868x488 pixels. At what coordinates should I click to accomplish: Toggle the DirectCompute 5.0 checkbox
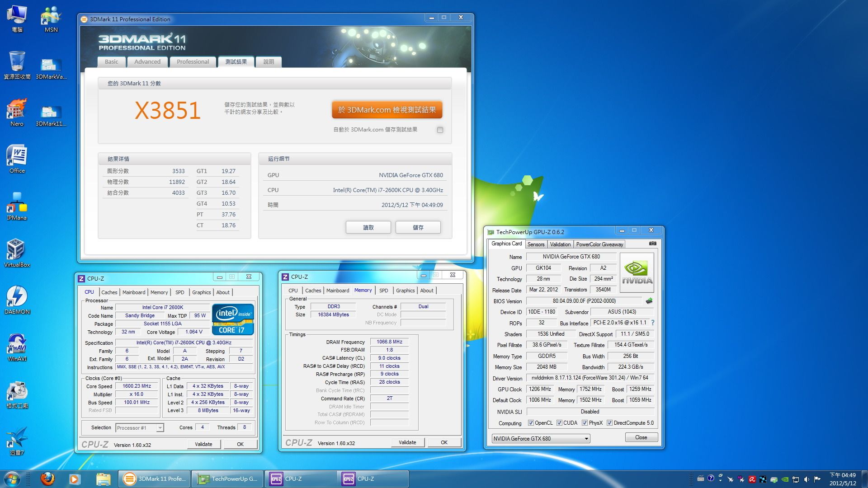[609, 423]
